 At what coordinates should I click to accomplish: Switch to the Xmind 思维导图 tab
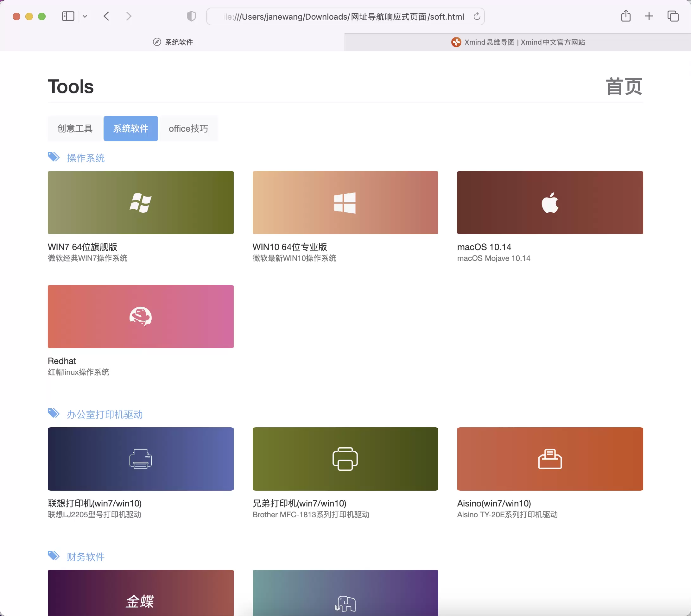[x=518, y=42]
